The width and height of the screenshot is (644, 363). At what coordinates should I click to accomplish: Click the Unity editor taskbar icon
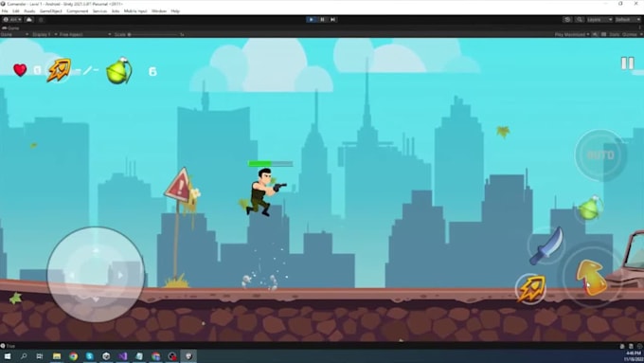pos(188,356)
